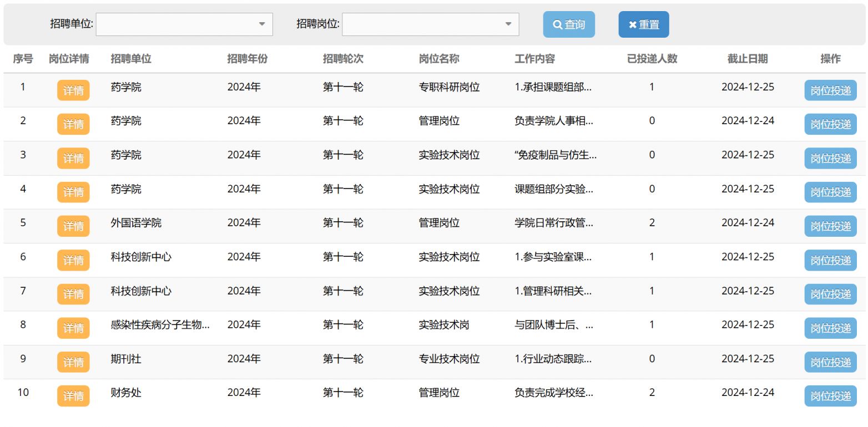Click 岗位投递 for row 8 实验技术岗
The image size is (868, 427).
click(x=830, y=328)
